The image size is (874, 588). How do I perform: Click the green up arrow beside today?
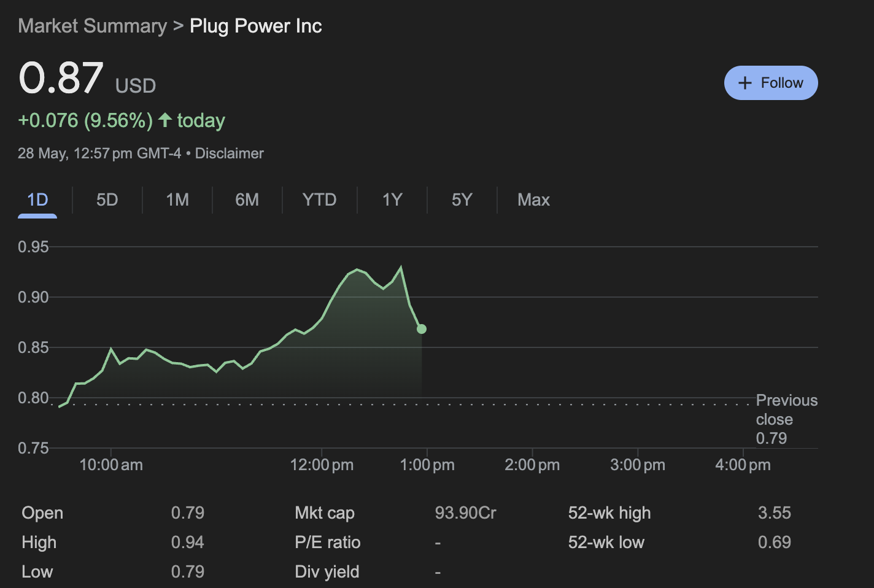pyautogui.click(x=164, y=120)
